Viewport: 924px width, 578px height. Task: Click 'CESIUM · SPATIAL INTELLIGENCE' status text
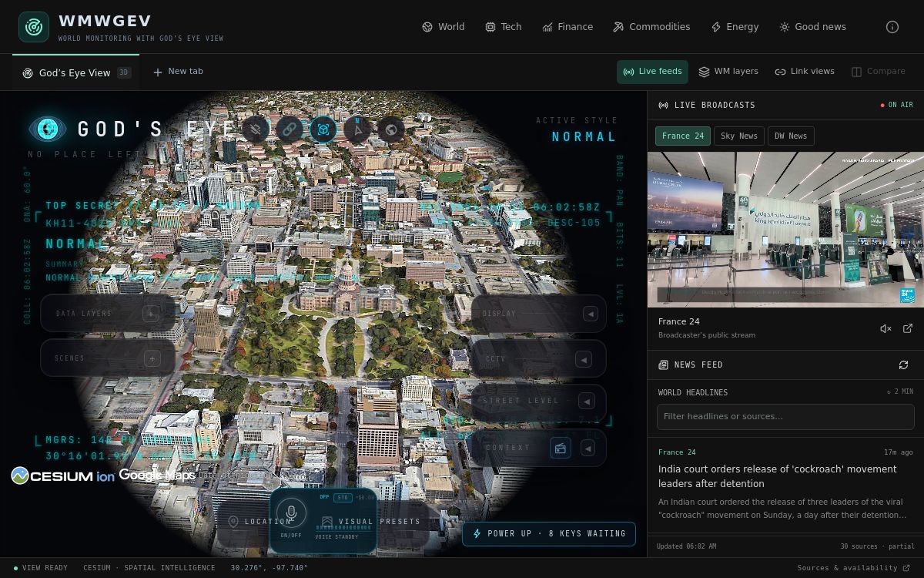149,568
